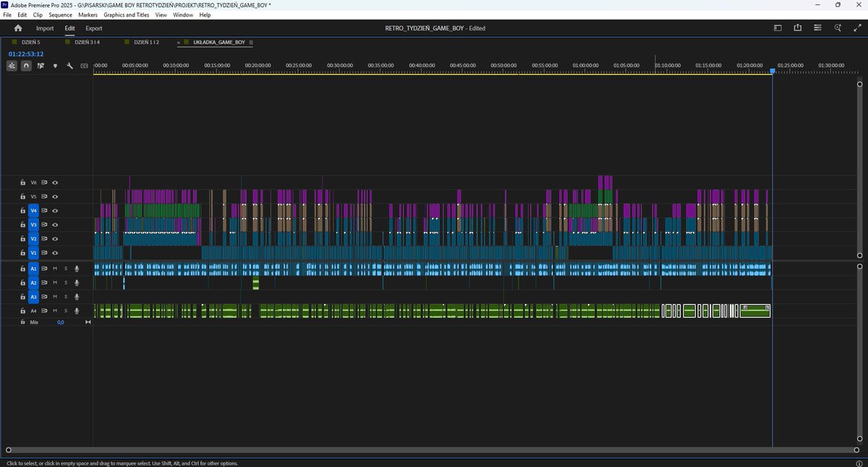The width and height of the screenshot is (868, 467).
Task: Select the green audio clip on track A2
Action: point(256,282)
